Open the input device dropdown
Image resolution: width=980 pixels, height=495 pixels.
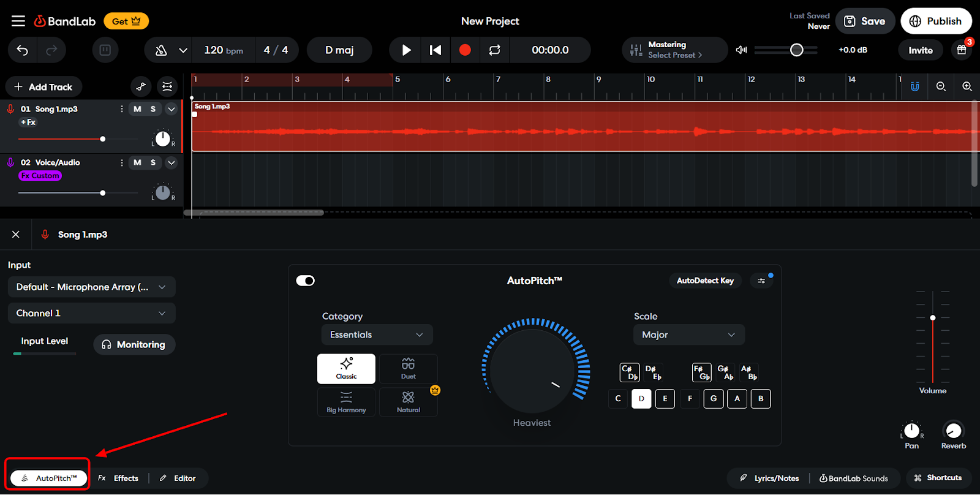pos(92,287)
